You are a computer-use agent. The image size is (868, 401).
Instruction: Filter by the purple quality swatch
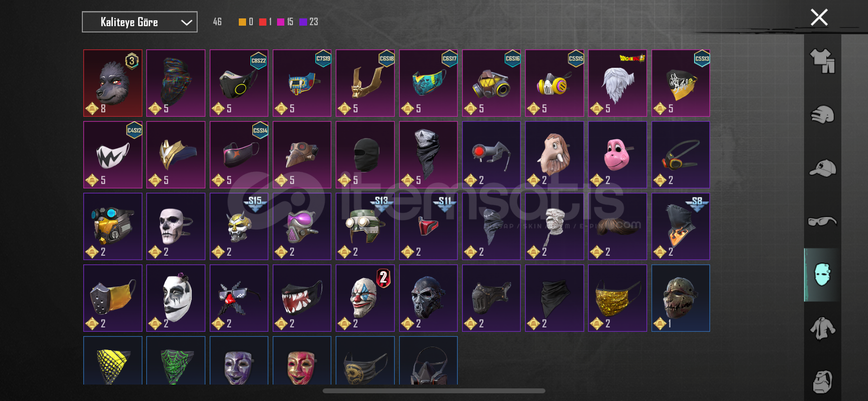click(303, 22)
